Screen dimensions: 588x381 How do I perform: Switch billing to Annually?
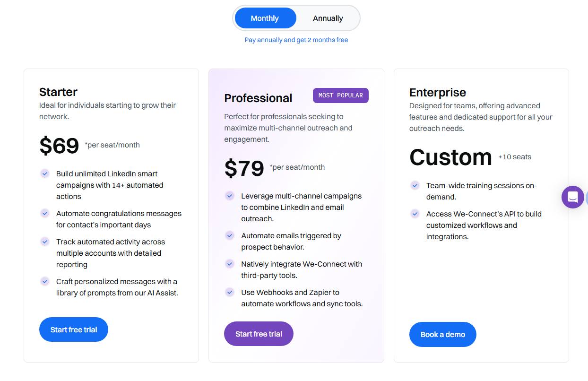[327, 18]
